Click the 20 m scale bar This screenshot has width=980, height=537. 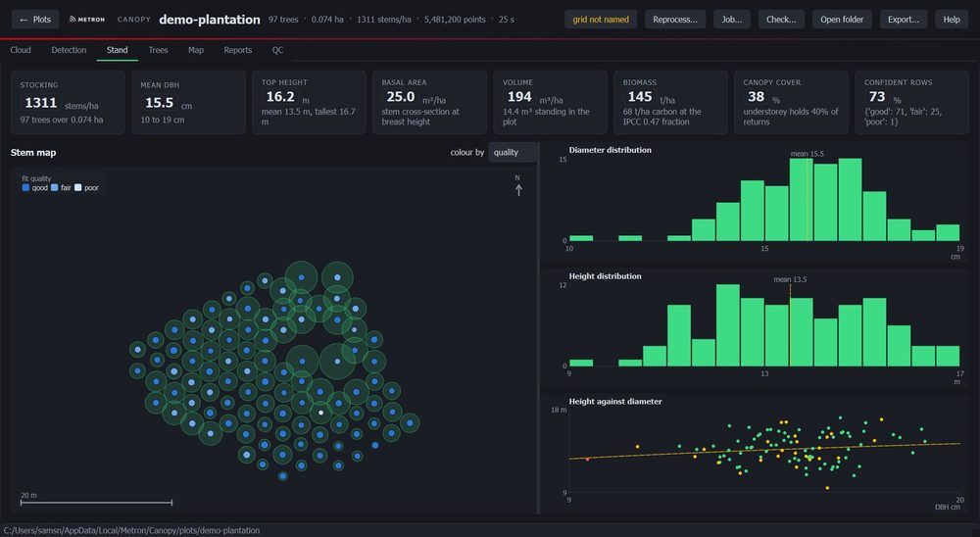(96, 502)
